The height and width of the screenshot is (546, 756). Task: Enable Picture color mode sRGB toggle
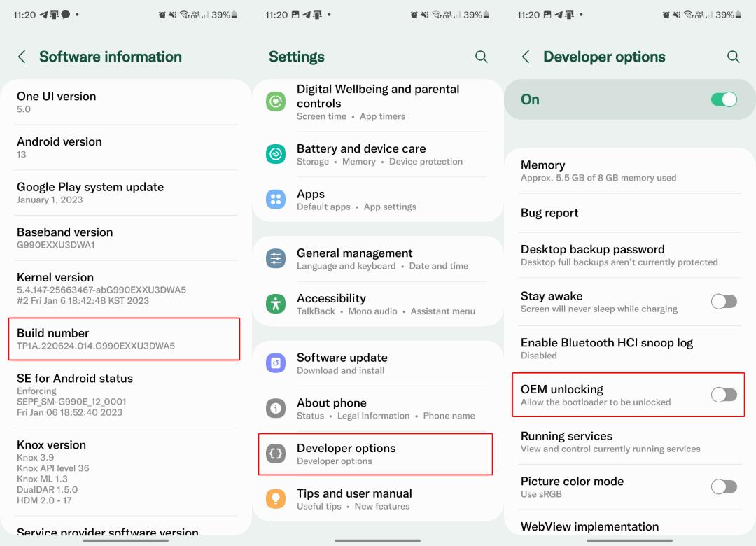click(x=724, y=486)
